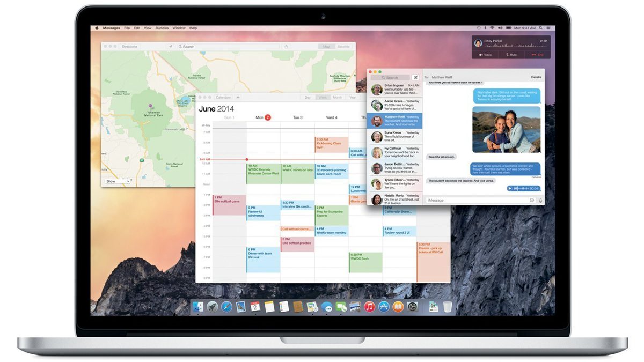This screenshot has height=362, width=644.
Task: Open the Trash in the Dock
Action: 448,307
